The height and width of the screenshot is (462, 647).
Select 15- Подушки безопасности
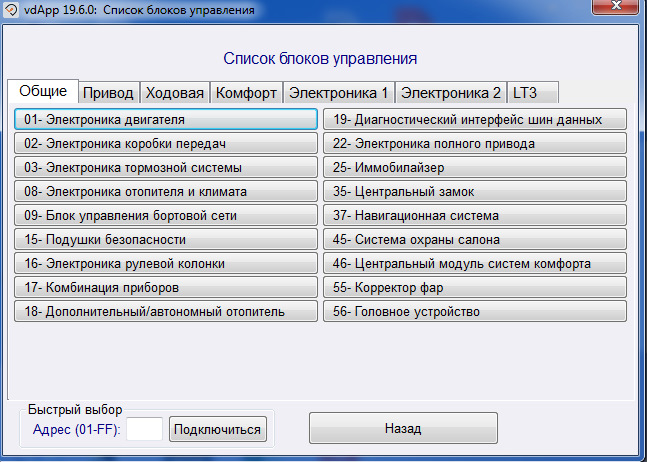[x=166, y=239]
